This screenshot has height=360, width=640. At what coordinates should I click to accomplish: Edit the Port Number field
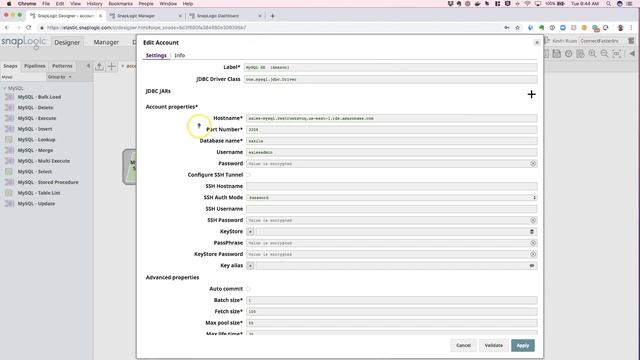(x=391, y=129)
